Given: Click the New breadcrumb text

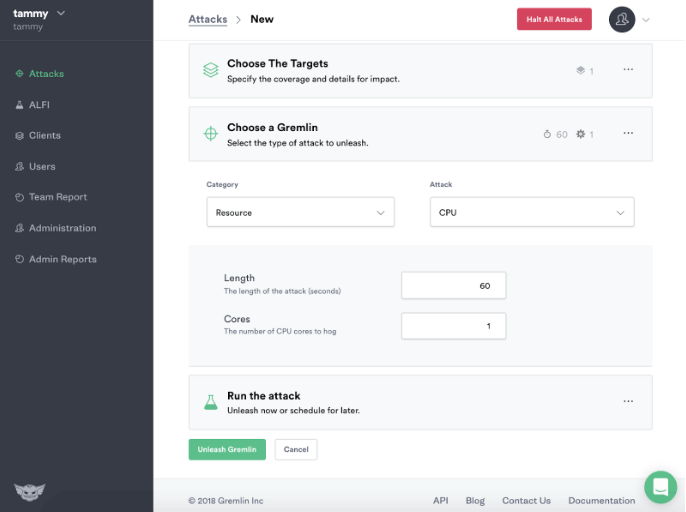Looking at the screenshot, I should [262, 19].
